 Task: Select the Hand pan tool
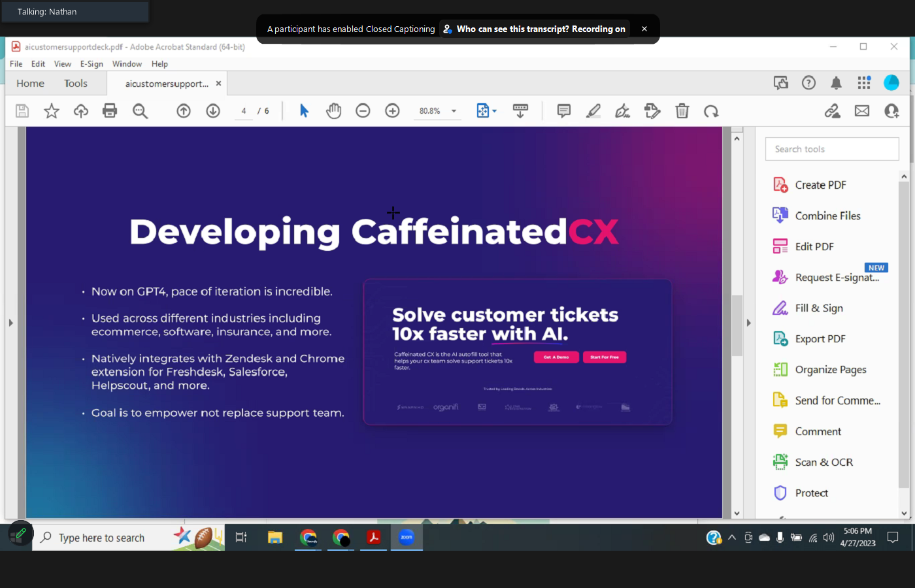tap(333, 111)
